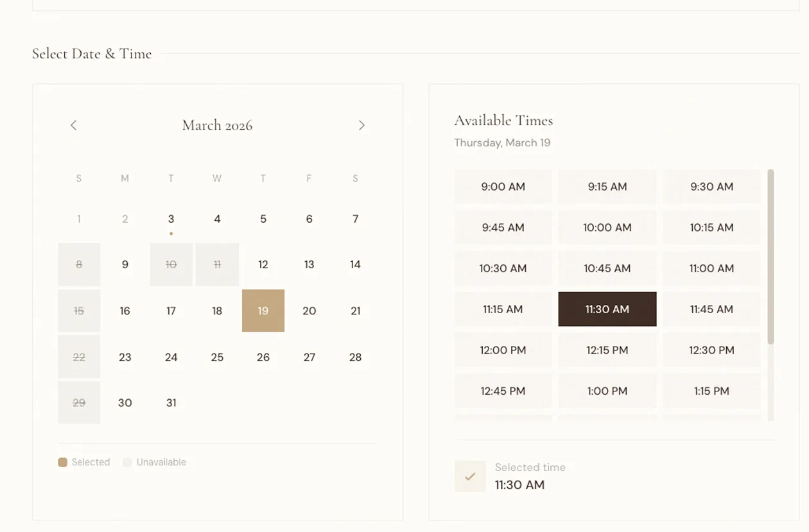Image resolution: width=809 pixels, height=532 pixels.
Task: Book the 12:45 PM time
Action: pyautogui.click(x=503, y=391)
